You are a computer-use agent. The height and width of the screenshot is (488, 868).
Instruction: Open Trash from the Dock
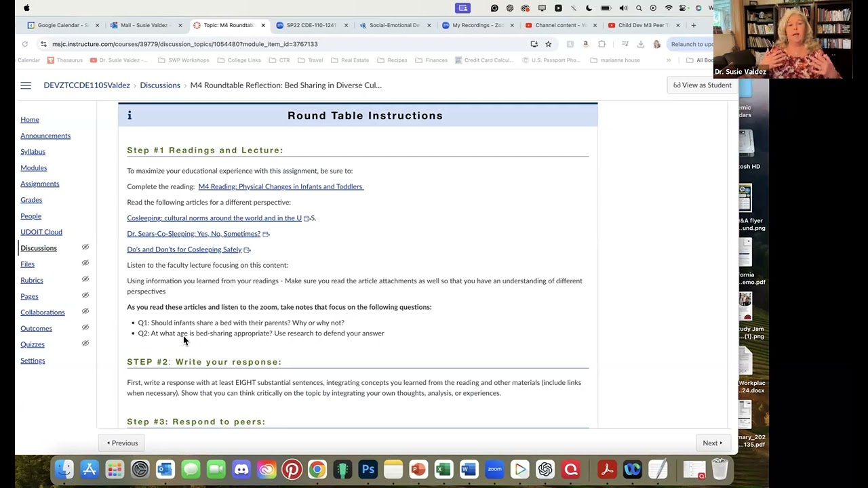tap(719, 469)
